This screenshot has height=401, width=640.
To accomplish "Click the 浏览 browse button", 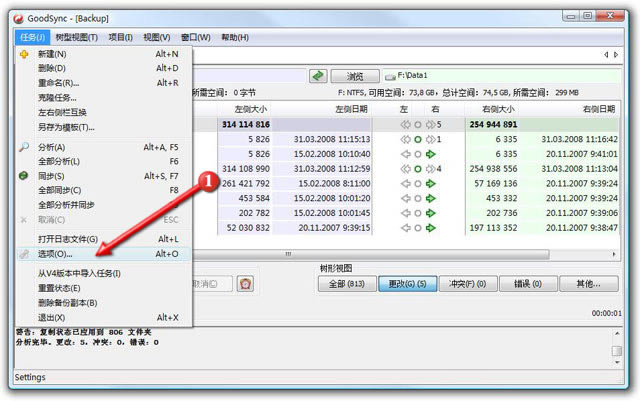I will [357, 76].
